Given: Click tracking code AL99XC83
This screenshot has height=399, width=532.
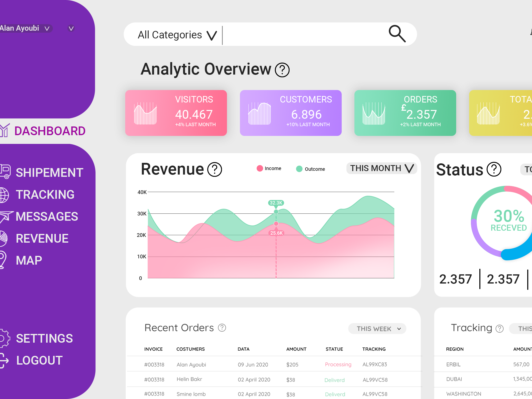Looking at the screenshot, I should tap(375, 364).
